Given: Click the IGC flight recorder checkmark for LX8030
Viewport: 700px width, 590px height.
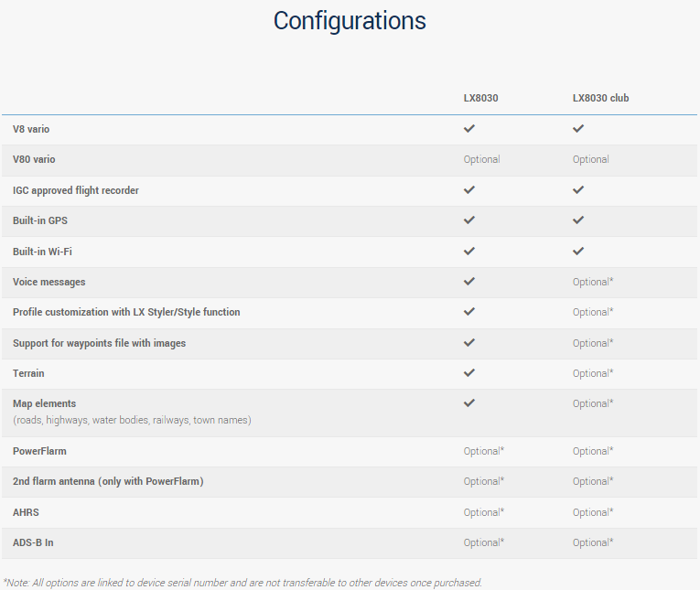Looking at the screenshot, I should click(x=469, y=190).
